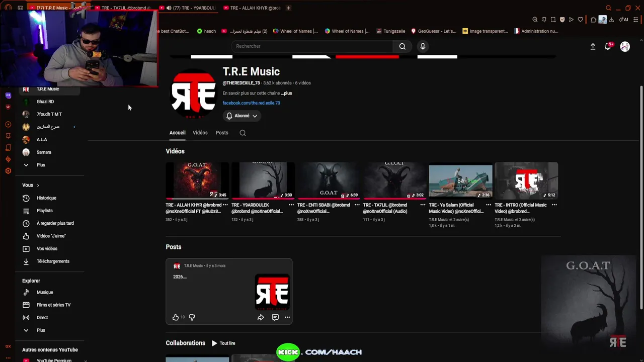
Task: Open the browser AI assistant button
Action: [x=623, y=20]
